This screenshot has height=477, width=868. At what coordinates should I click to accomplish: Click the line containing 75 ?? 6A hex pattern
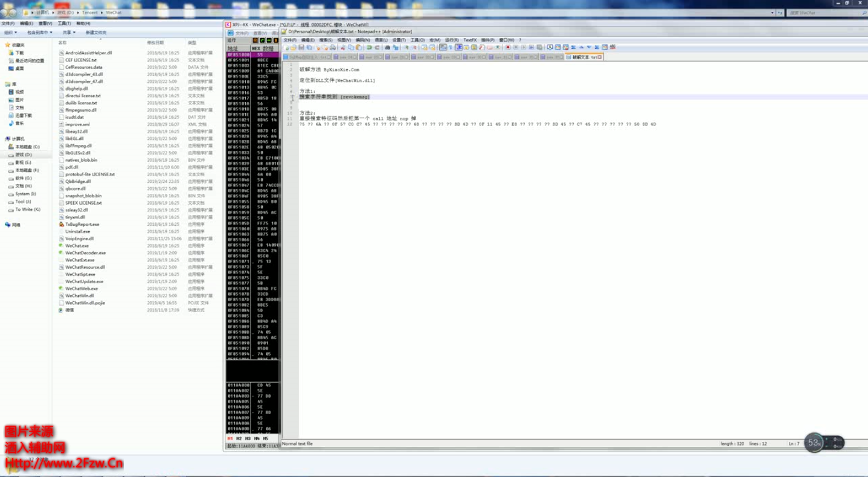[477, 124]
